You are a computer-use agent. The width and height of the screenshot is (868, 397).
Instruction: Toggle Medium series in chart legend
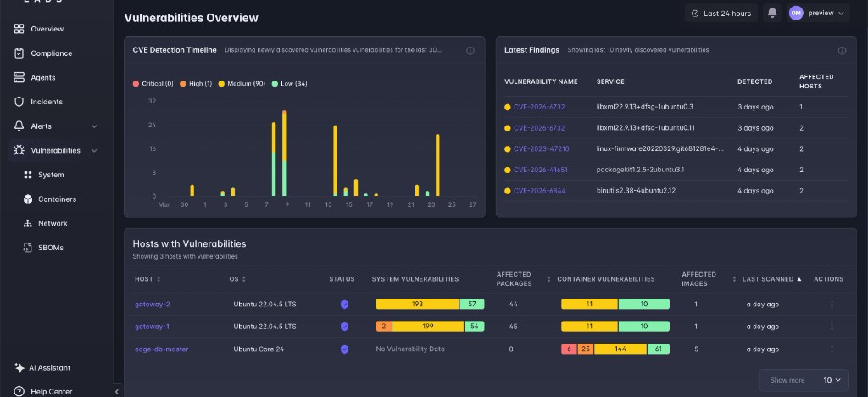pos(242,84)
